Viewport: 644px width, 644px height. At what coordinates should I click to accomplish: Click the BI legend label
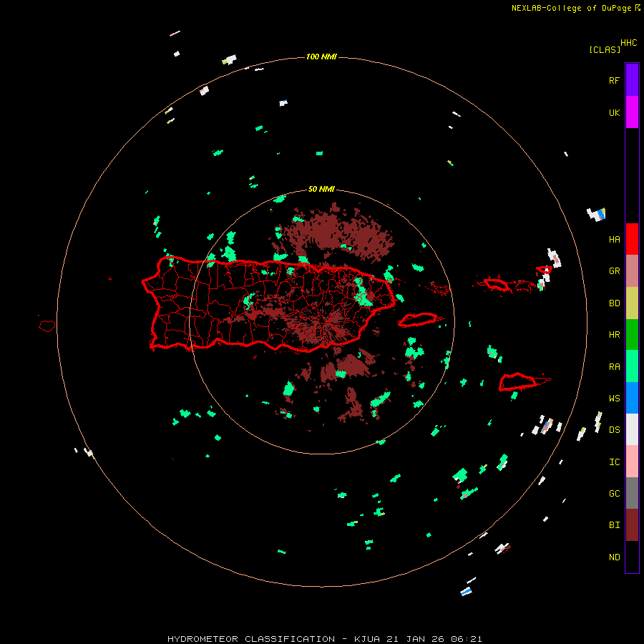pos(614,525)
